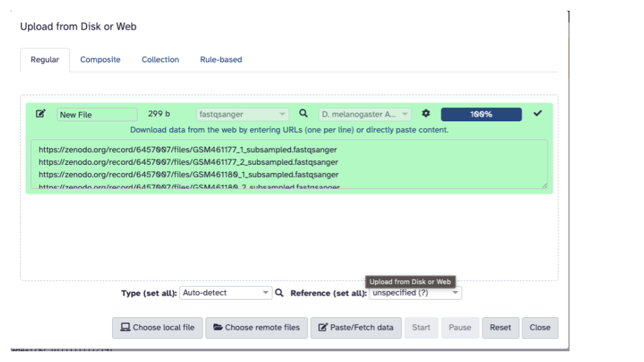Click the search icon beside Type (set all)
Image resolution: width=644 pixels, height=362 pixels.
tap(279, 293)
